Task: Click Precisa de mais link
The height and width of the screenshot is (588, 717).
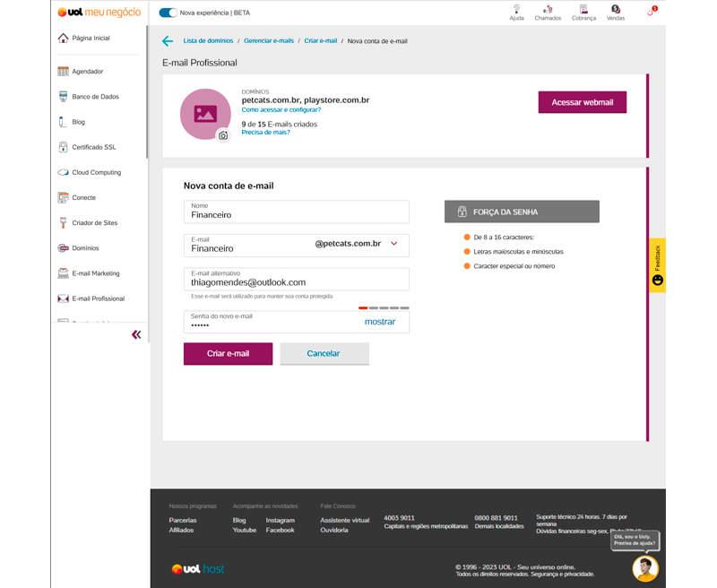Action: (265, 132)
